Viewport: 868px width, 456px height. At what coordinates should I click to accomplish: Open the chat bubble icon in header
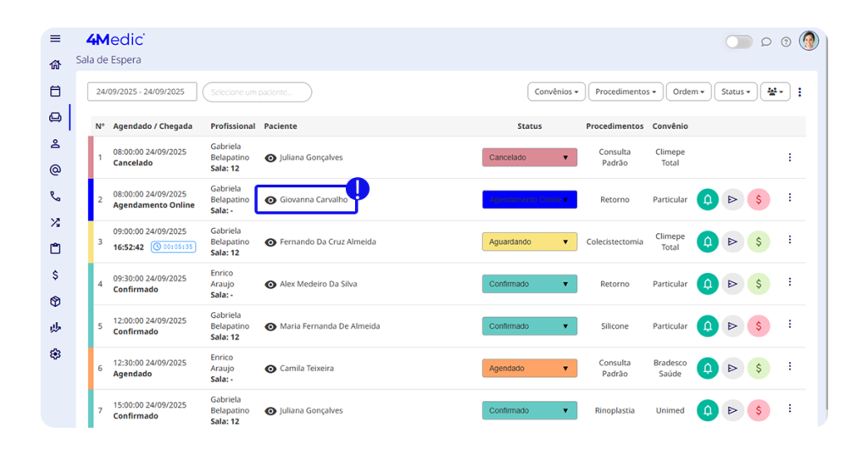click(766, 42)
